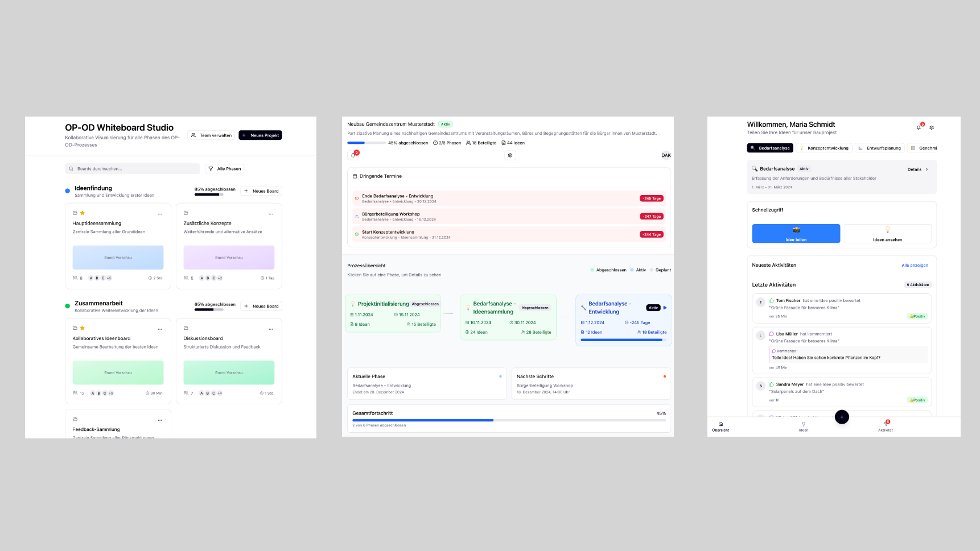Open settings gear in Gemeindezentrum panel
980x551 pixels.
(x=510, y=155)
